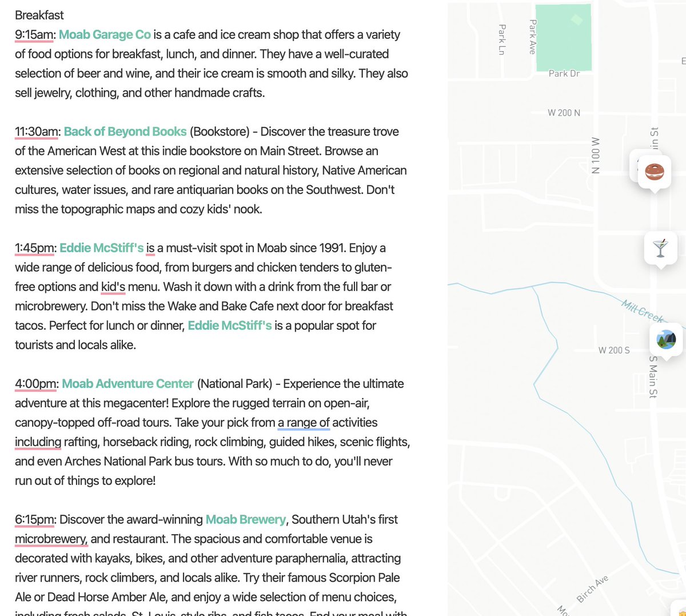Click the highlighted 4:00pm time
Screen dimensions: 686x616
(35, 383)
